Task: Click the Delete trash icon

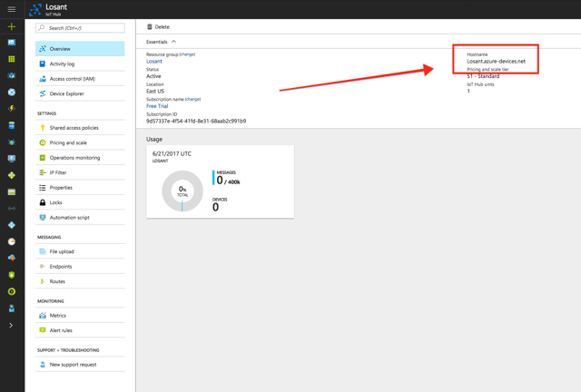Action: (150, 27)
